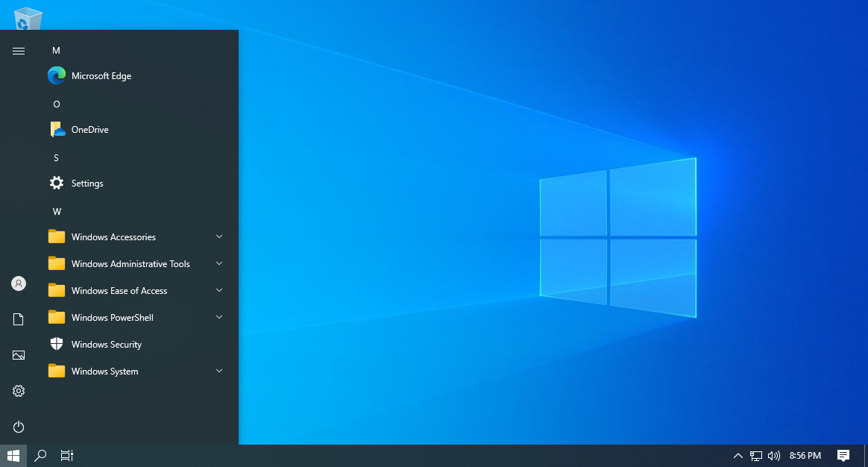Click the letter M section header
Screen dimensions: 868x467
coord(56,51)
